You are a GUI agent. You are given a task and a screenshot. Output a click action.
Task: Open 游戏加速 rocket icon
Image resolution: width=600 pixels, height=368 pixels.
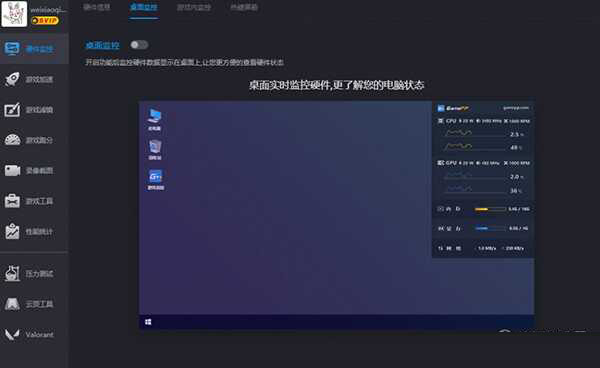12,79
